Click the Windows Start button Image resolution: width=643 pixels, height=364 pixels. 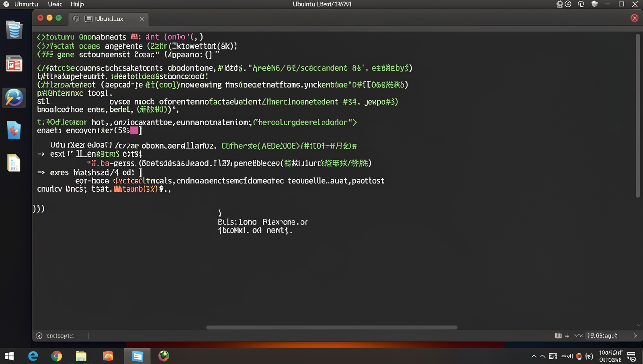9,356
